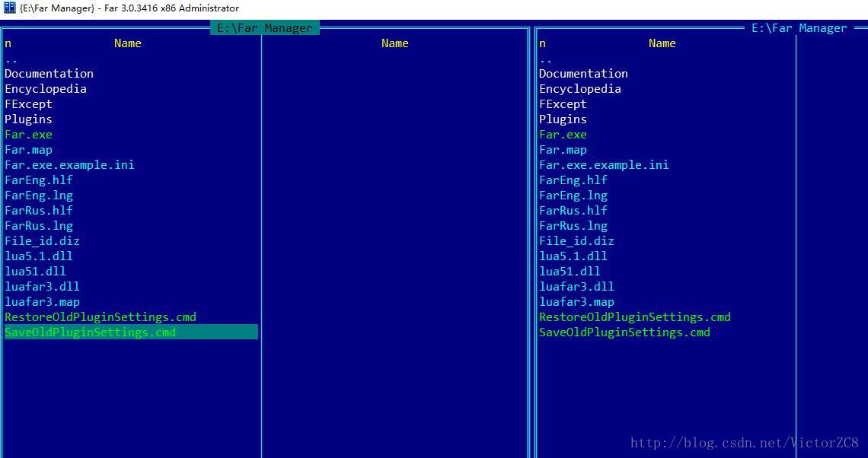Select File_id.diz in left panel
Image resolution: width=868 pixels, height=458 pixels.
point(42,241)
